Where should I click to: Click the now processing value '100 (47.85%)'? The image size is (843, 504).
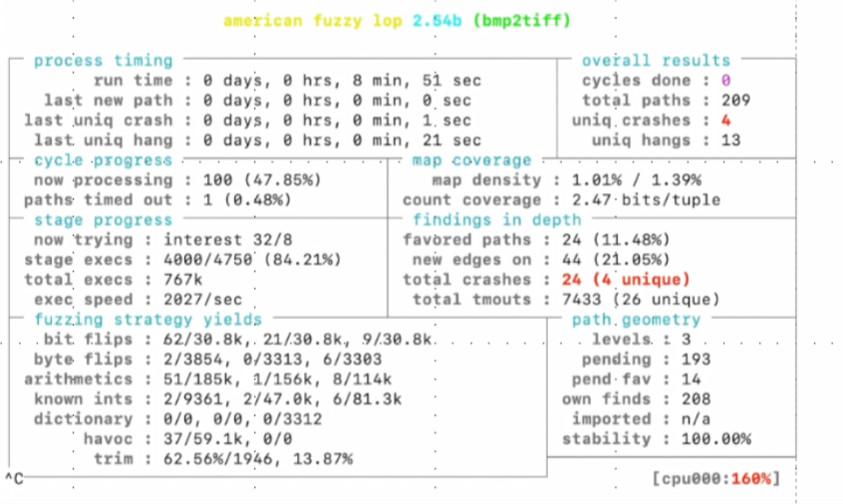click(x=262, y=180)
